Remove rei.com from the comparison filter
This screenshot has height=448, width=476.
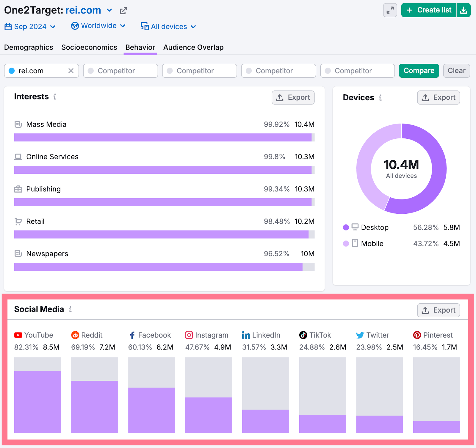pyautogui.click(x=71, y=71)
